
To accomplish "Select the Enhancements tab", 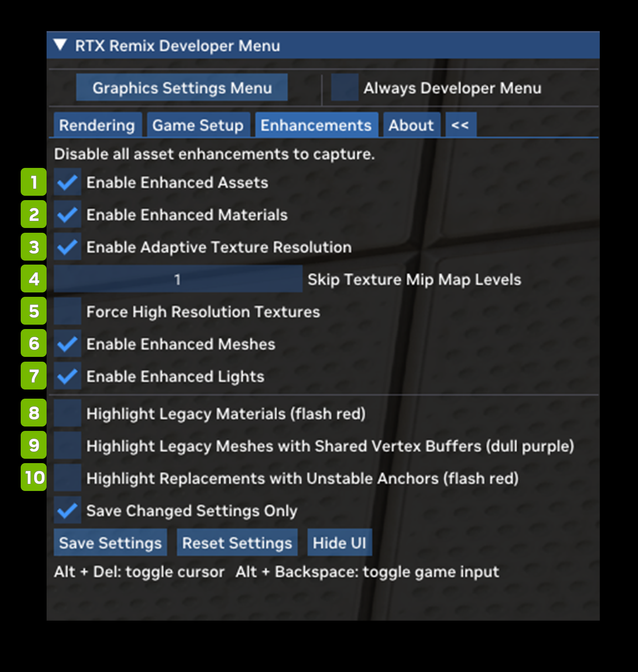I will 316,125.
